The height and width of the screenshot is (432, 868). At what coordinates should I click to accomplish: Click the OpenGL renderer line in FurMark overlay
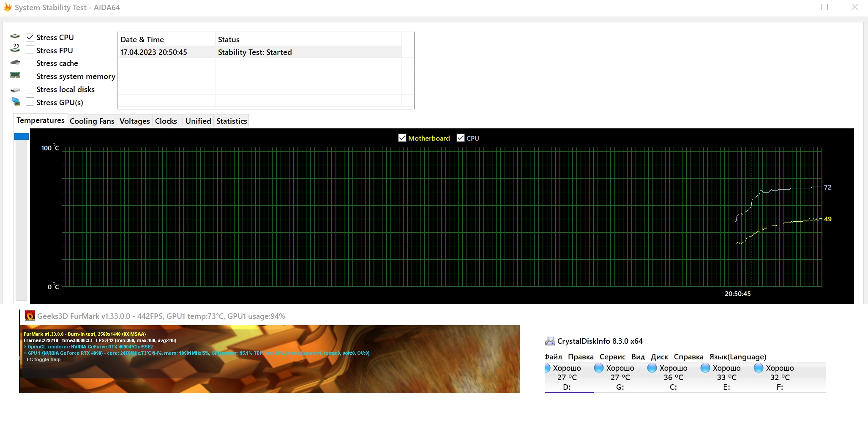pos(88,347)
